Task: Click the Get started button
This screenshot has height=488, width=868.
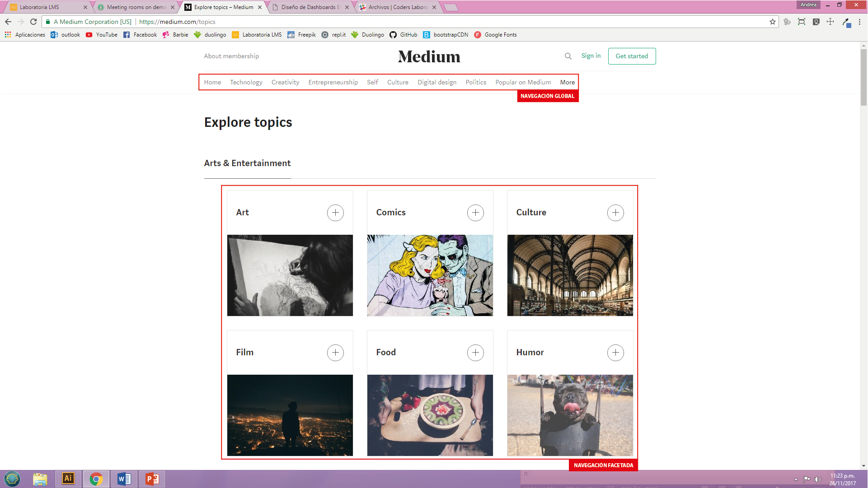Action: point(632,56)
